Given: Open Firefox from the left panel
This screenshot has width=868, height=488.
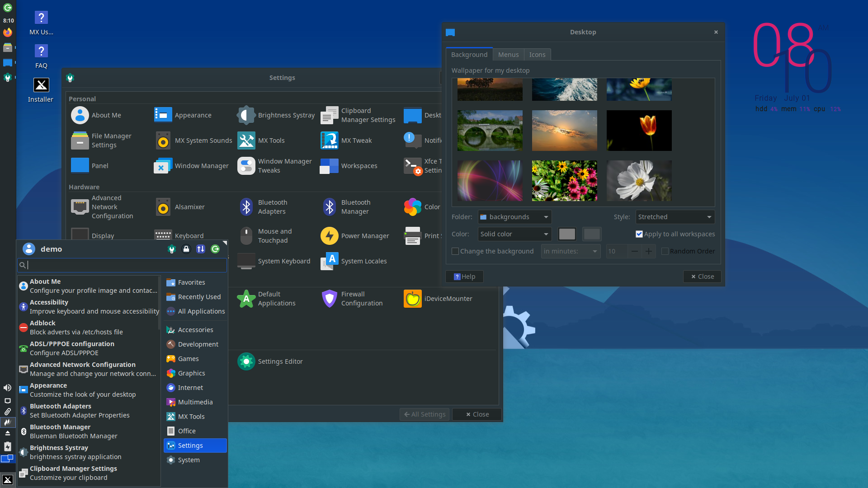Looking at the screenshot, I should [8, 33].
